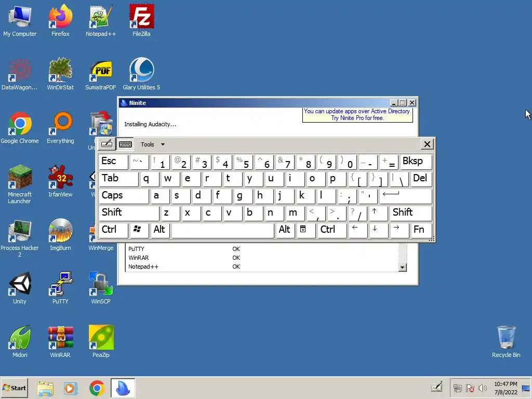Image resolution: width=532 pixels, height=399 pixels.
Task: Open file explorer from the taskbar
Action: tap(45, 388)
